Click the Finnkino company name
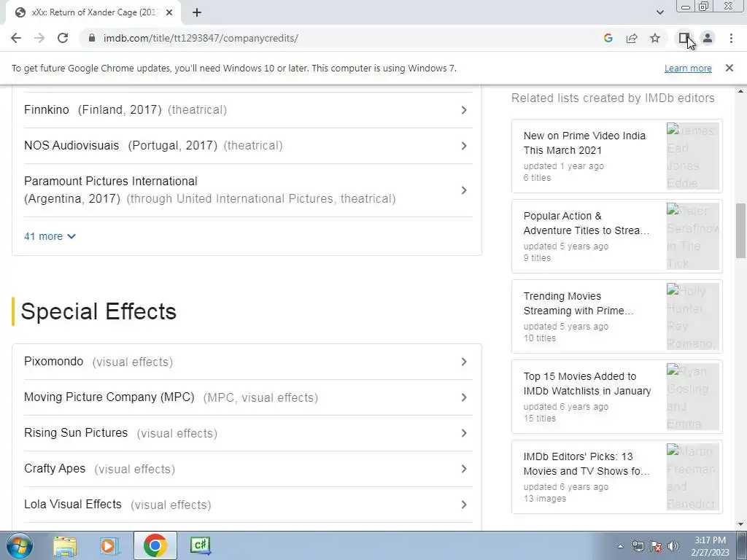The image size is (747, 560). tap(47, 109)
